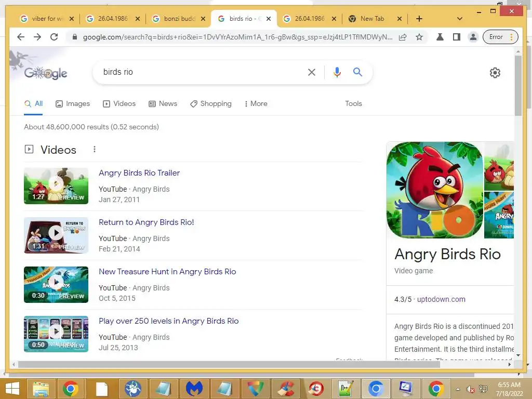Close the birds rio tab
The width and height of the screenshot is (532, 399).
coord(269,19)
